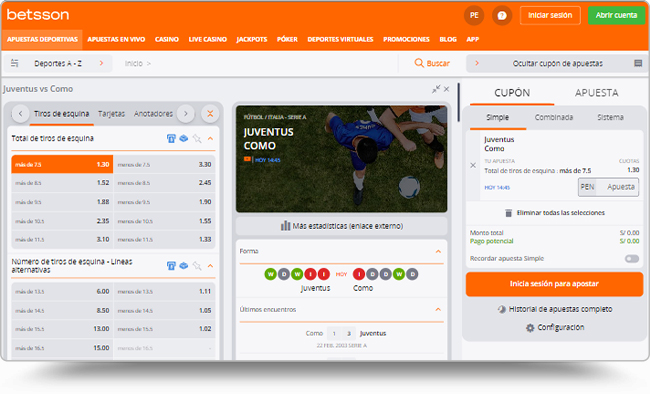The image size is (650, 394).
Task: Select the más de 13.5 odds 6.00
Action: (x=62, y=292)
